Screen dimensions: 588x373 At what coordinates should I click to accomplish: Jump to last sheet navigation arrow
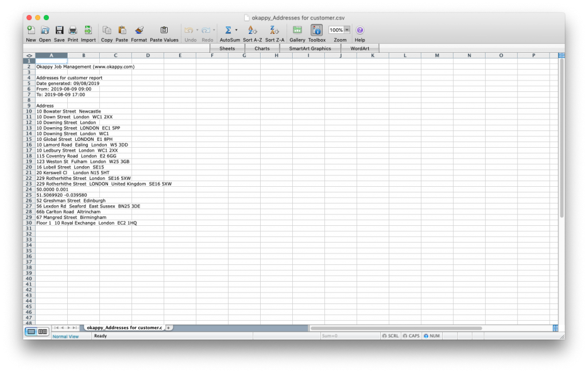[x=75, y=328]
